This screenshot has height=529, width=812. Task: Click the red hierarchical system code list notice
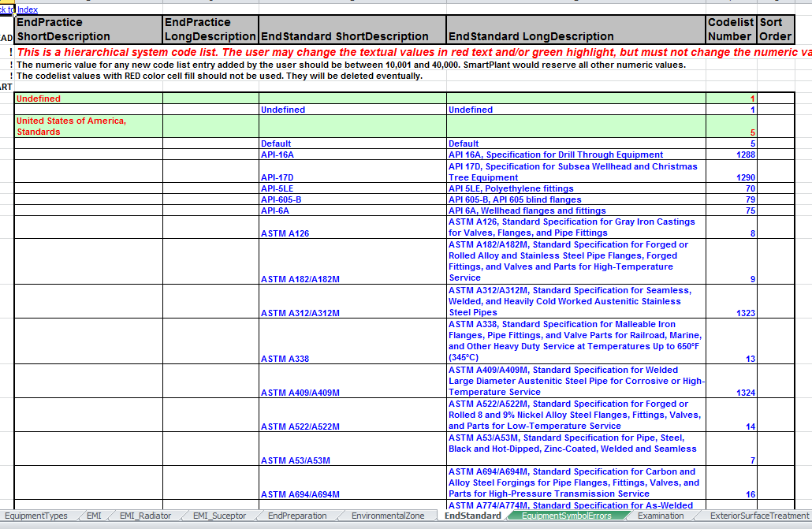(414, 52)
